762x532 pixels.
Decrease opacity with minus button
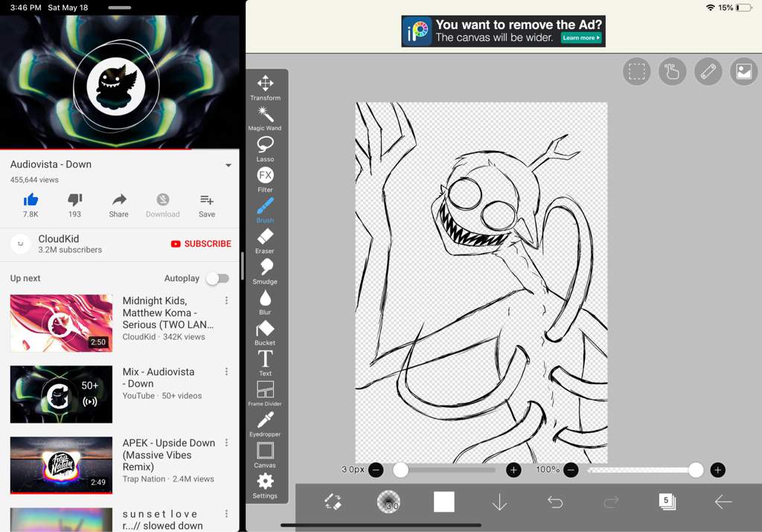tap(571, 469)
